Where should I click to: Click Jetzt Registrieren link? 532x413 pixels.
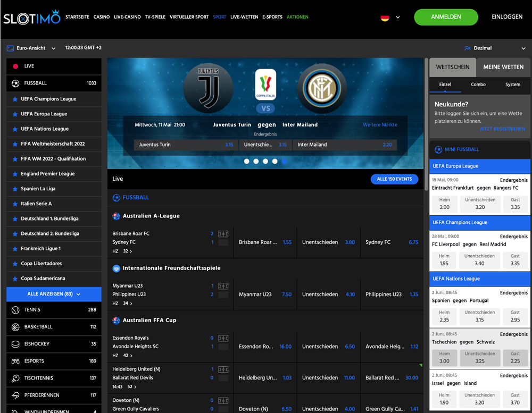pyautogui.click(x=502, y=129)
